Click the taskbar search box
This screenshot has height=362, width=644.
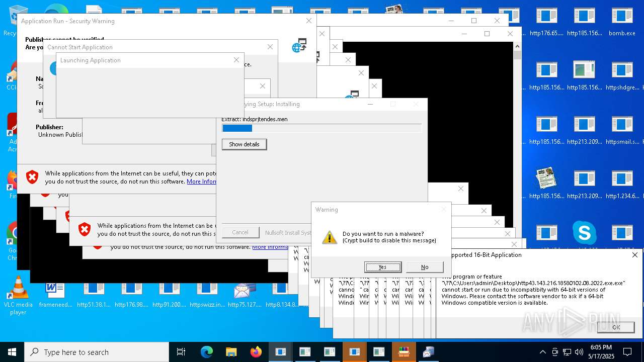point(97,352)
